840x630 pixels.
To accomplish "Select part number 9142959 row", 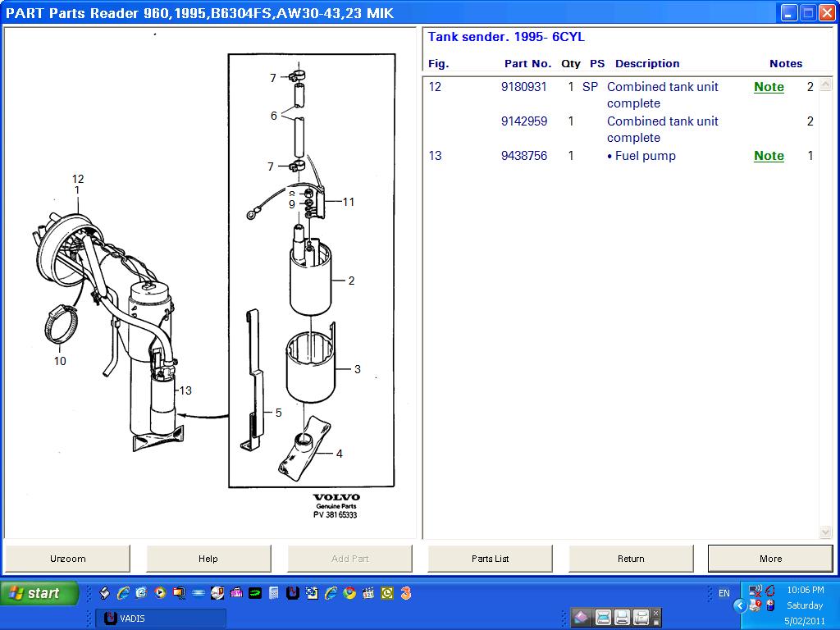I will coord(524,121).
